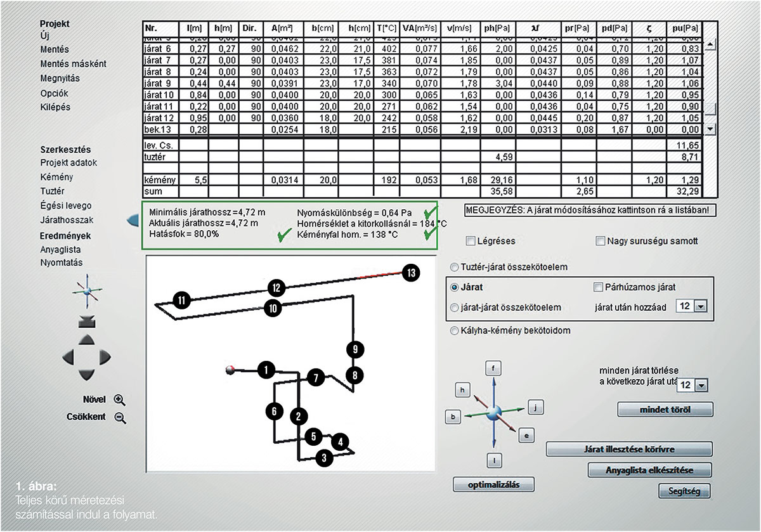
Task: Click the 'f' upward direction button
Action: pyautogui.click(x=493, y=368)
